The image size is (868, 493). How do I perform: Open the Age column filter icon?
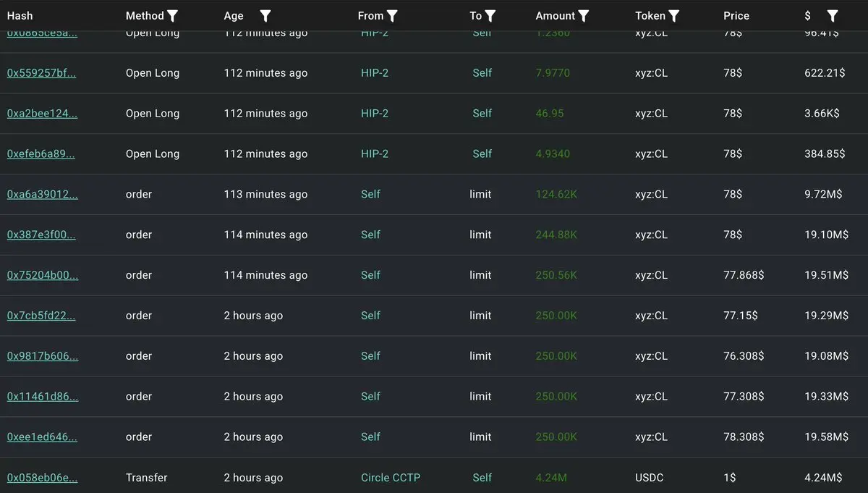[265, 16]
